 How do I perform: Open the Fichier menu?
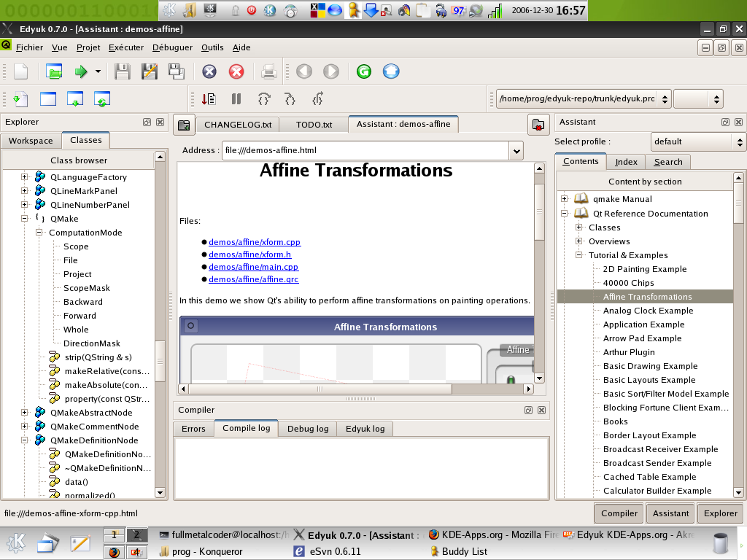click(29, 47)
